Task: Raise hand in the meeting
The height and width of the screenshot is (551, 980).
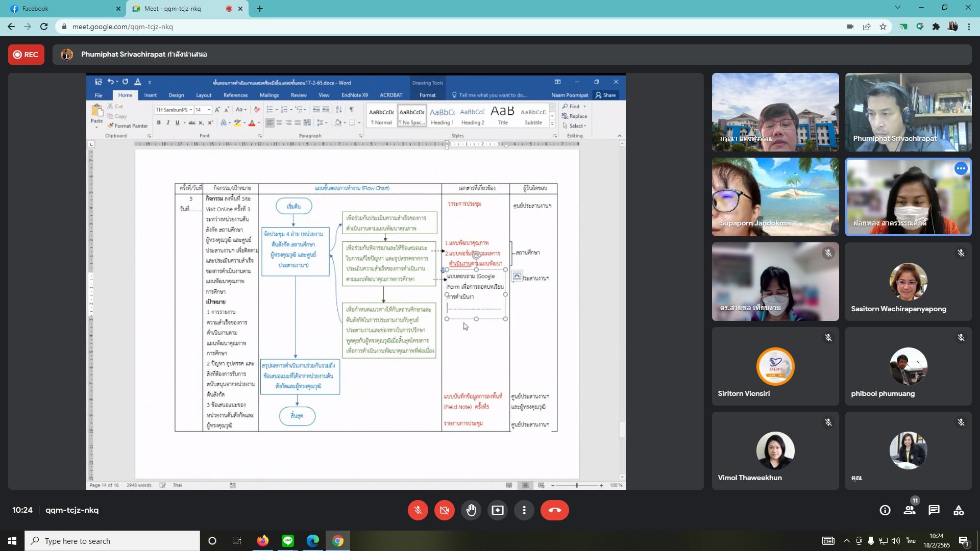Action: (x=471, y=510)
